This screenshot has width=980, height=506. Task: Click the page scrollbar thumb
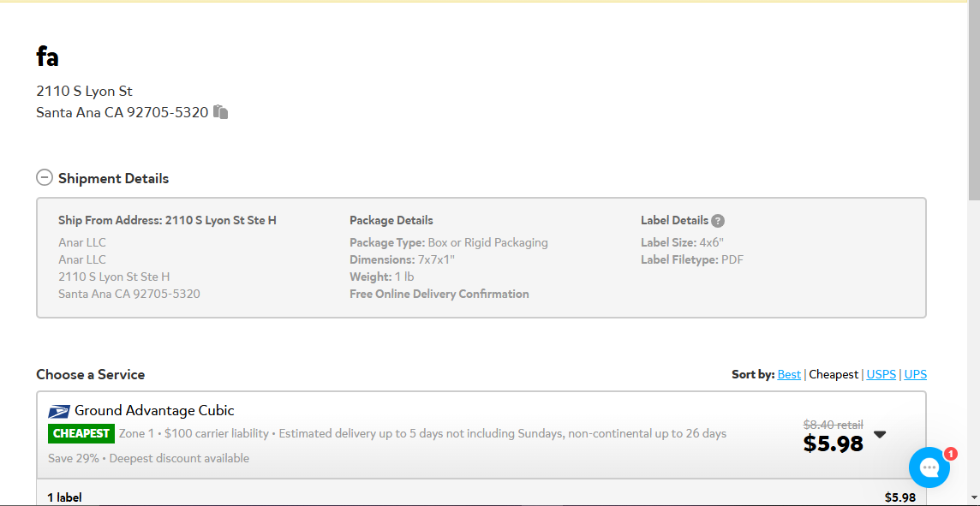pos(974,100)
